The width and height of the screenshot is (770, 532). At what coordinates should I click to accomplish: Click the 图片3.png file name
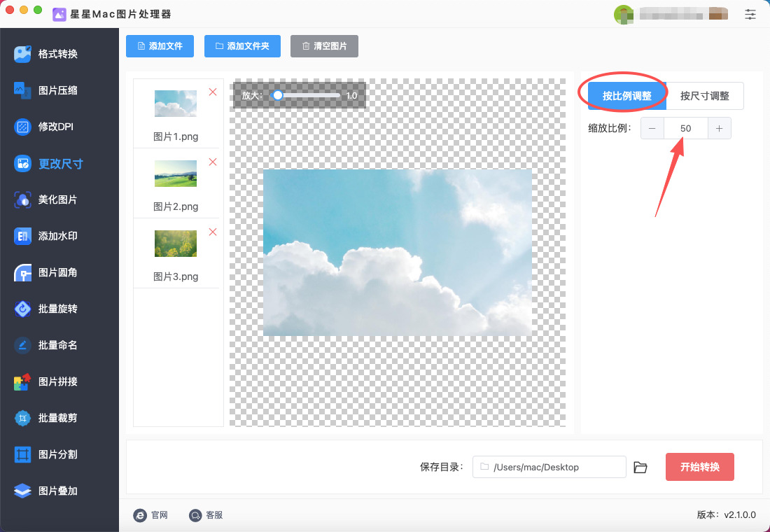point(176,276)
